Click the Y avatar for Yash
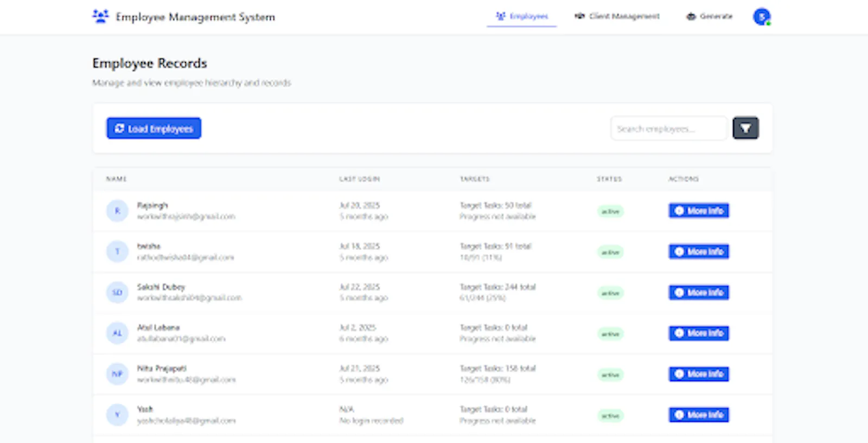Screen dimensions: 868x443 [x=117, y=415]
